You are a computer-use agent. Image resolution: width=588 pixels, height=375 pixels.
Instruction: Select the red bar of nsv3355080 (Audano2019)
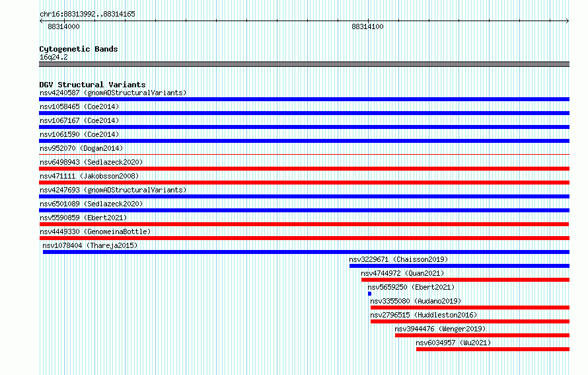[x=470, y=308]
